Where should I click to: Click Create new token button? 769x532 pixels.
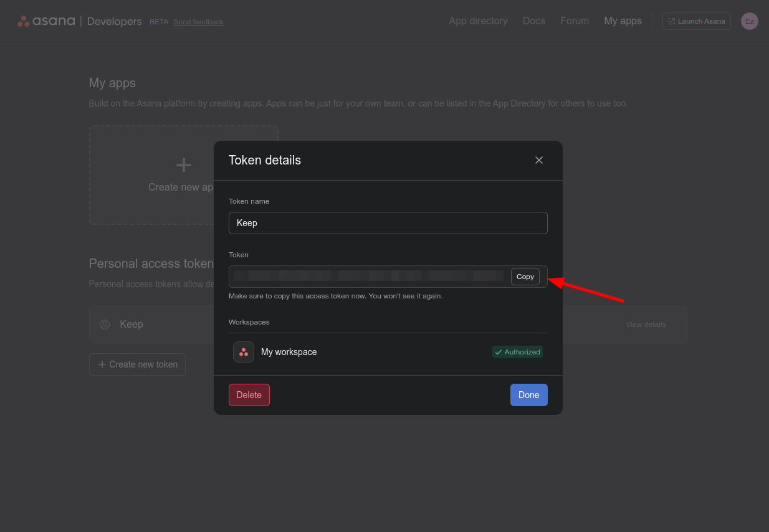pos(137,364)
